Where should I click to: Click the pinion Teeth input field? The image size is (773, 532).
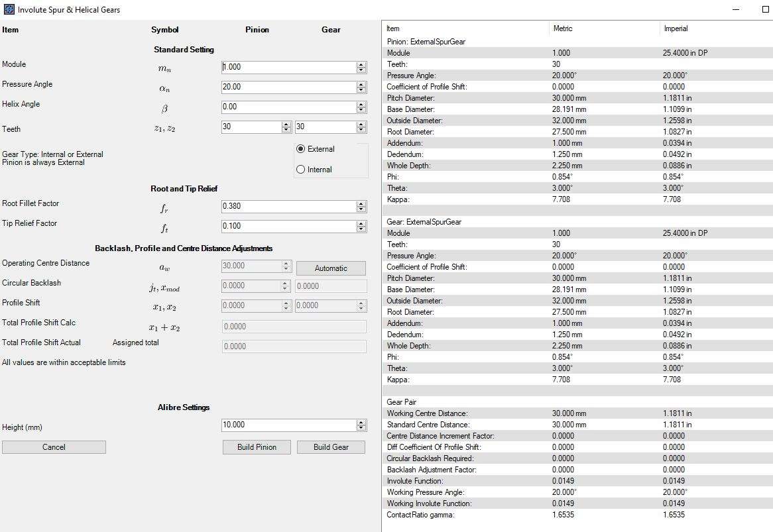(251, 127)
